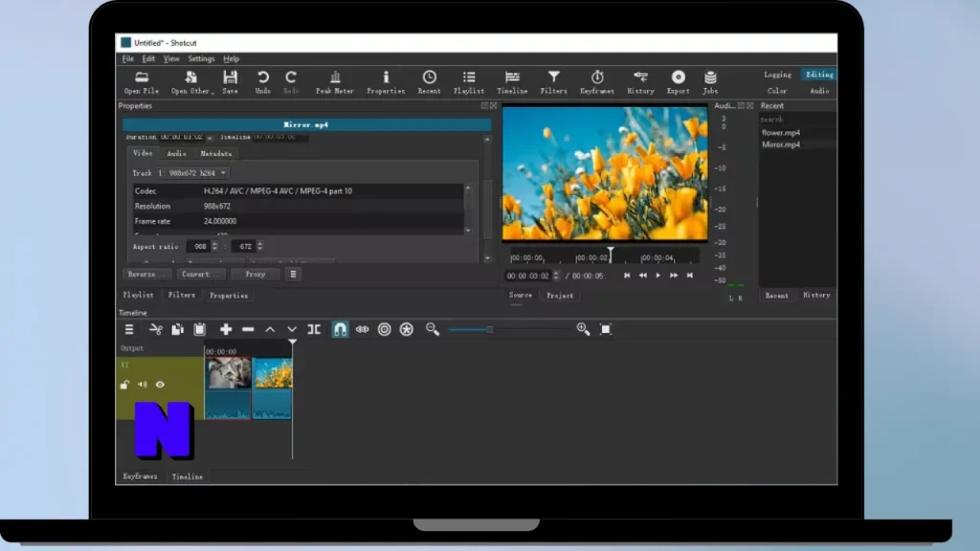
Task: Toggle scrub while dragging icon
Action: tap(363, 329)
